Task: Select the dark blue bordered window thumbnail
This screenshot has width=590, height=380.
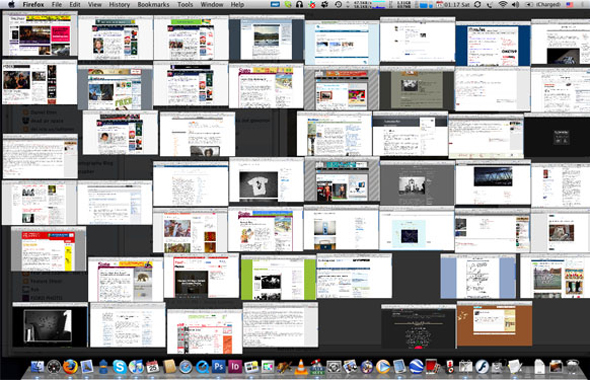Action: [493, 44]
